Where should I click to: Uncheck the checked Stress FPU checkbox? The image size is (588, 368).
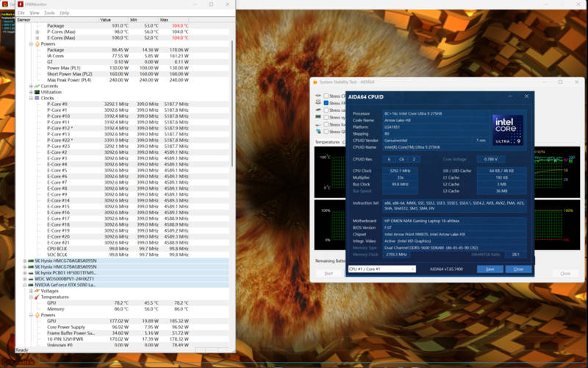[326, 103]
